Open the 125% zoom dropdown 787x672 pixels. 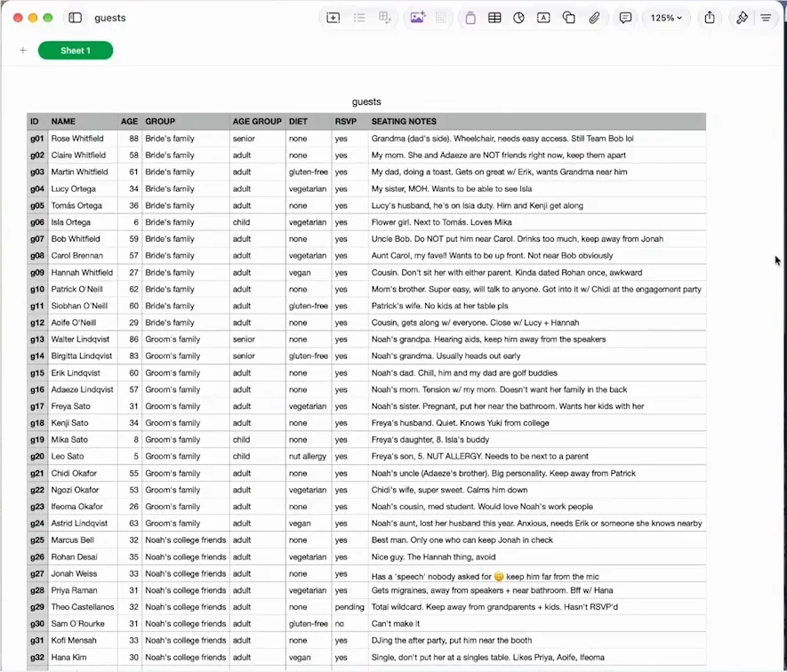point(666,18)
